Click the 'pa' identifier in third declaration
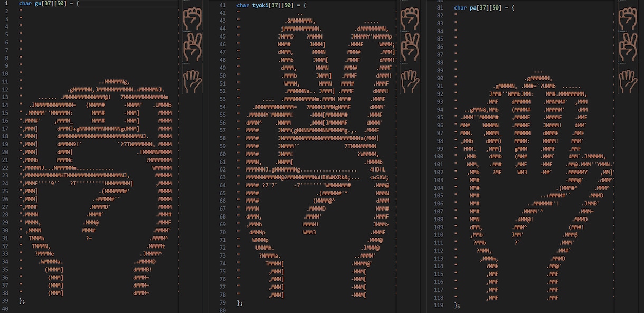 point(473,8)
